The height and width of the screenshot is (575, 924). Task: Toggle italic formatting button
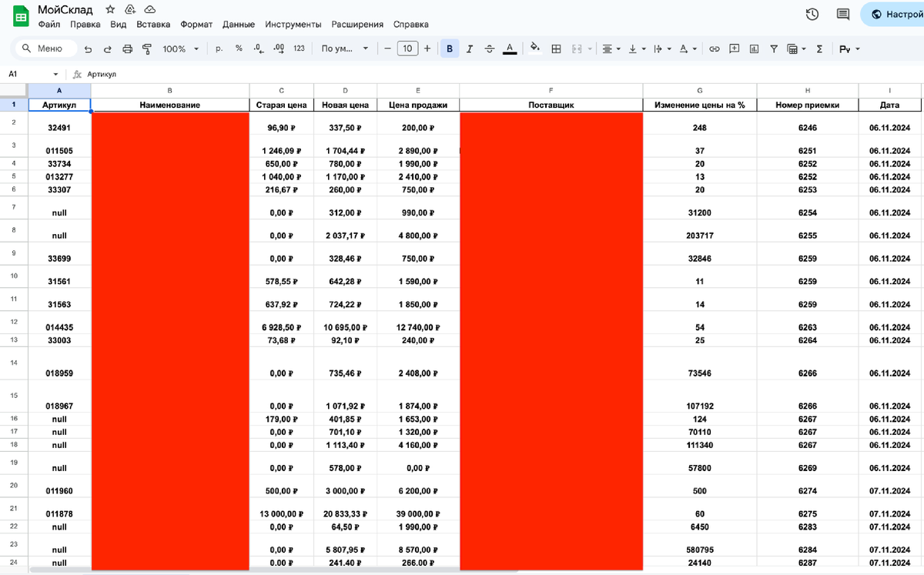469,48
